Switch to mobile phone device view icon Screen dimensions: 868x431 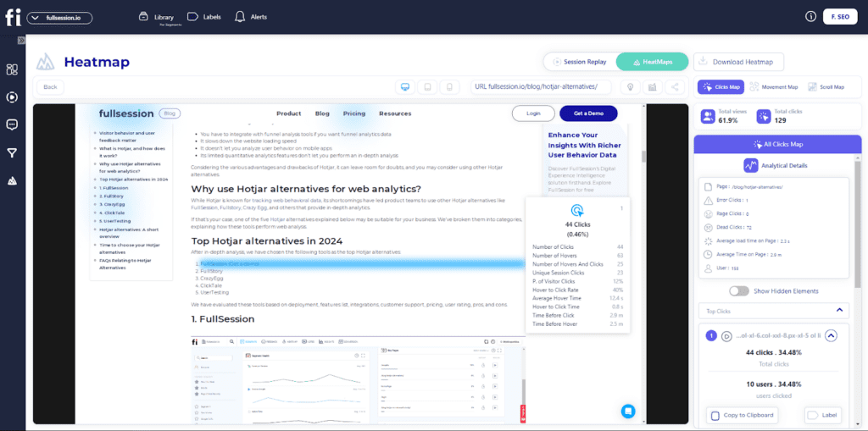pos(450,86)
